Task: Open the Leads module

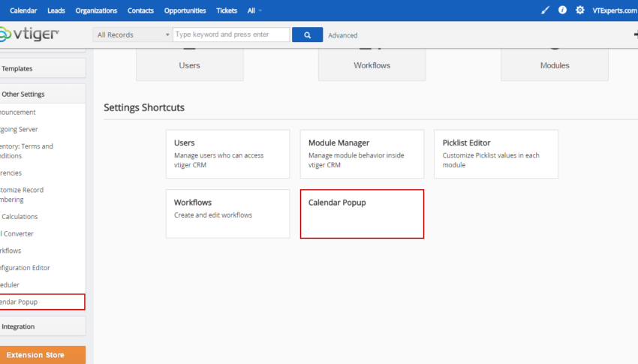Action: [56, 11]
